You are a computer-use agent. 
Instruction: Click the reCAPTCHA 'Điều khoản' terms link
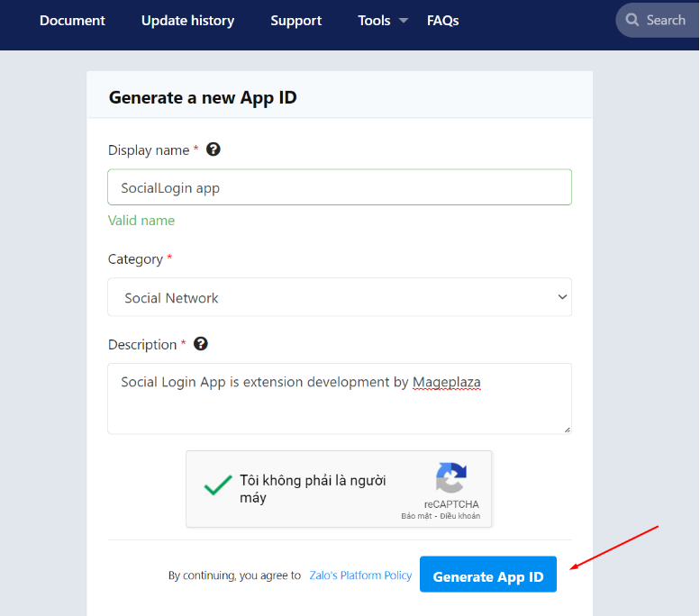459,516
